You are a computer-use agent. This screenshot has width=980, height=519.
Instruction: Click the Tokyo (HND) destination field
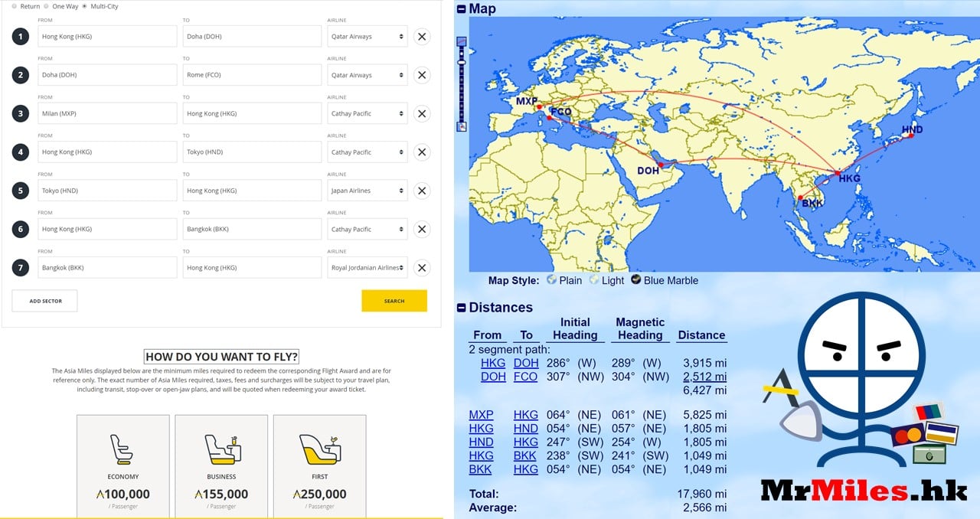[252, 152]
